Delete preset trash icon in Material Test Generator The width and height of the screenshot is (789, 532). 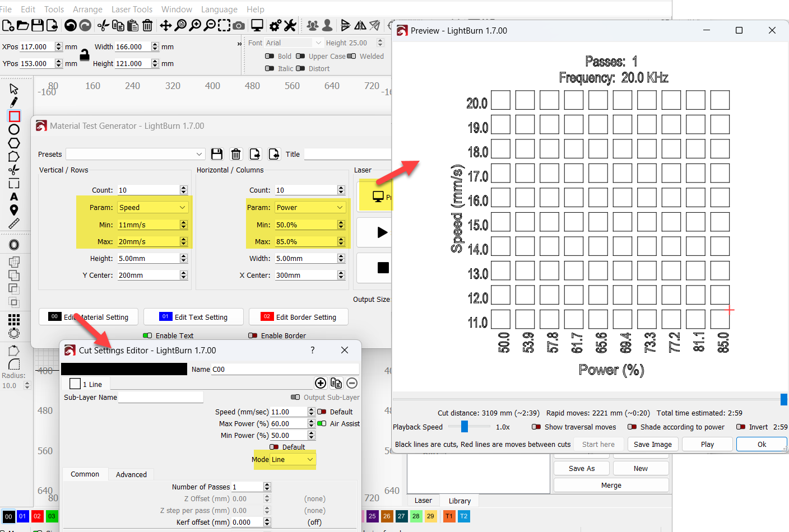click(x=236, y=154)
